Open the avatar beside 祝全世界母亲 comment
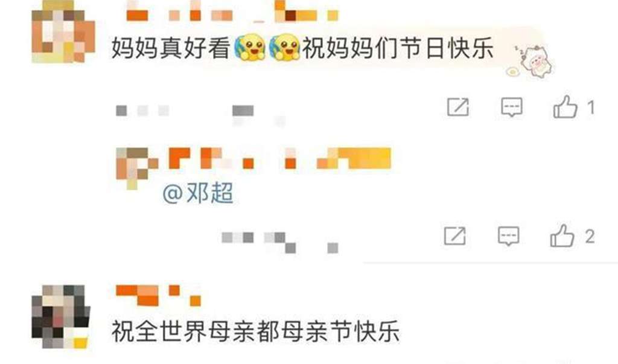 pyautogui.click(x=61, y=317)
